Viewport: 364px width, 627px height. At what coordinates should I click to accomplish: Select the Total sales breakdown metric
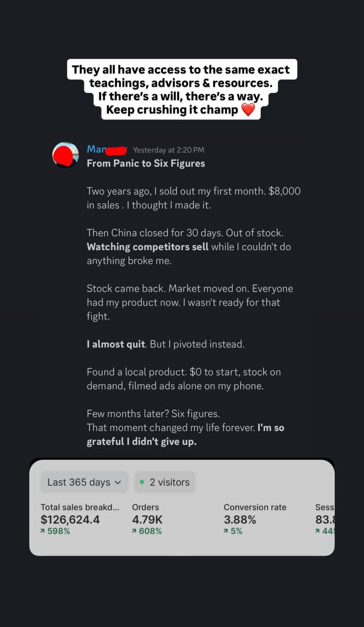pos(80,507)
